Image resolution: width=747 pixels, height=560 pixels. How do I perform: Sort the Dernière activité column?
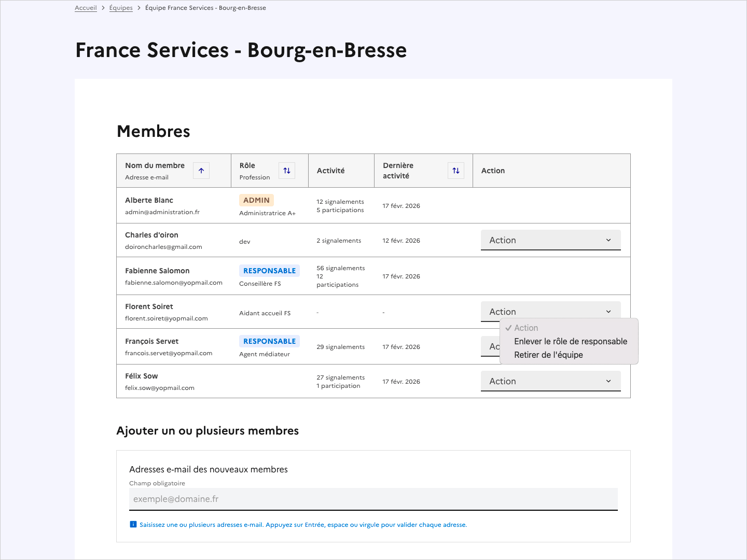pyautogui.click(x=455, y=170)
